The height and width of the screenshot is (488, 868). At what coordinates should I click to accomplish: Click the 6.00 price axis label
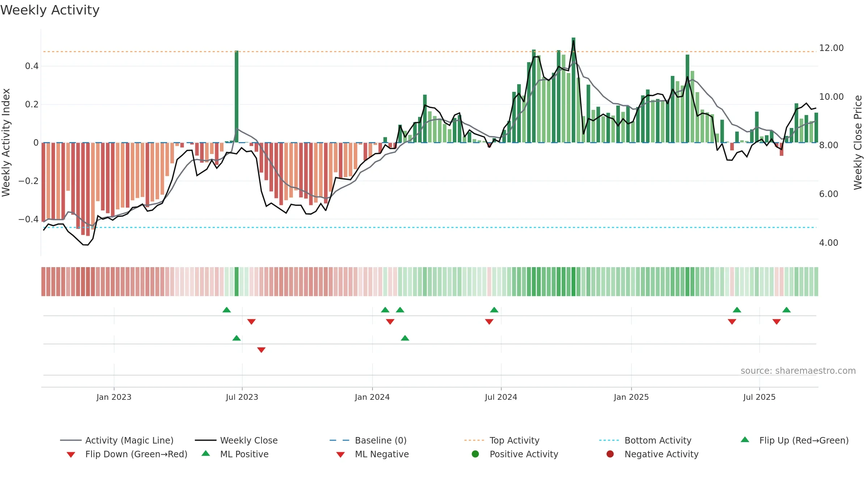pos(829,194)
